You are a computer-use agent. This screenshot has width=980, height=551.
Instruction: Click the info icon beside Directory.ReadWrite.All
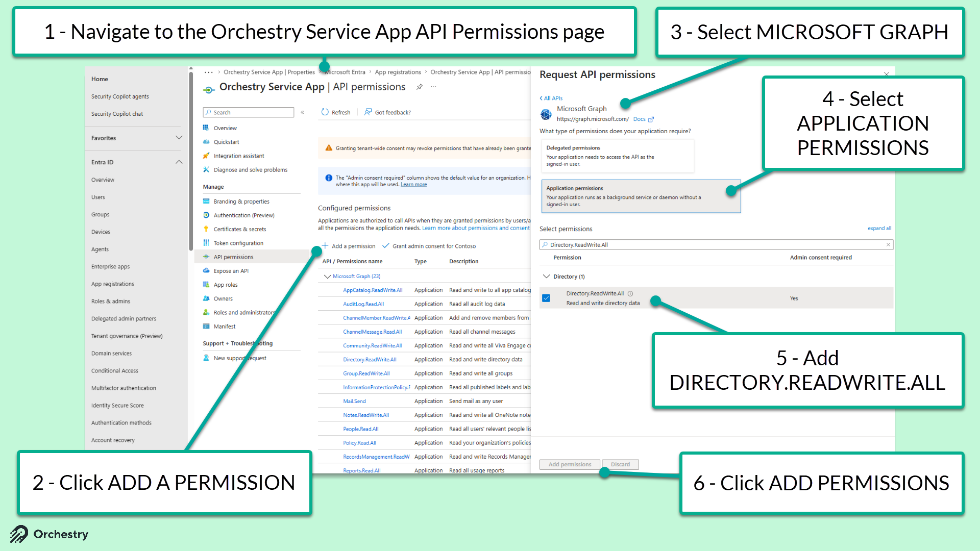[x=630, y=294]
